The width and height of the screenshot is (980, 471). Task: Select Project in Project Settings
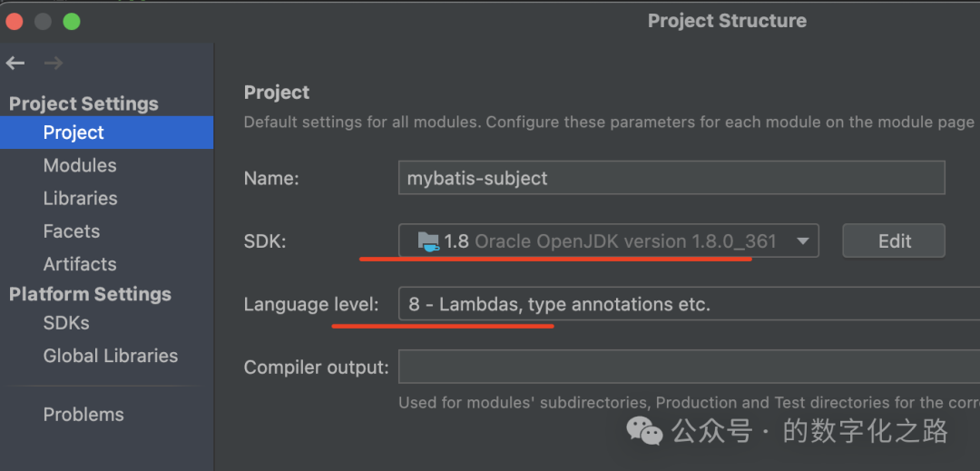coord(73,132)
